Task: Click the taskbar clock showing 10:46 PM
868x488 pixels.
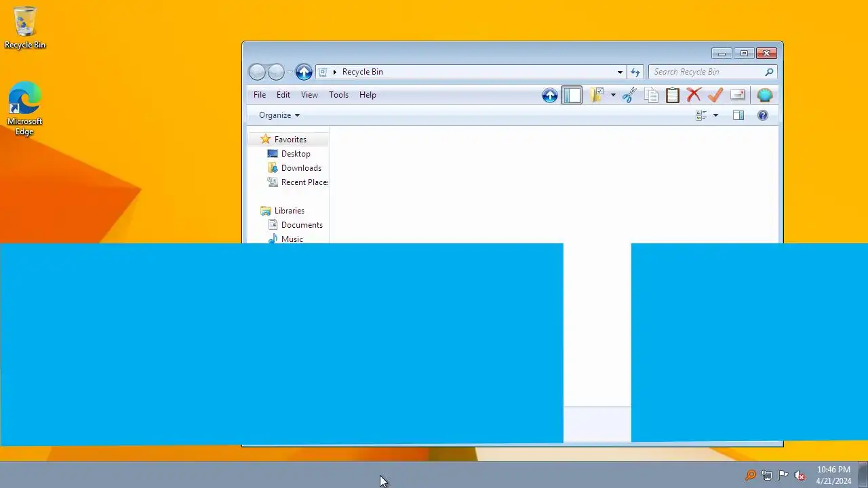Action: [x=833, y=475]
